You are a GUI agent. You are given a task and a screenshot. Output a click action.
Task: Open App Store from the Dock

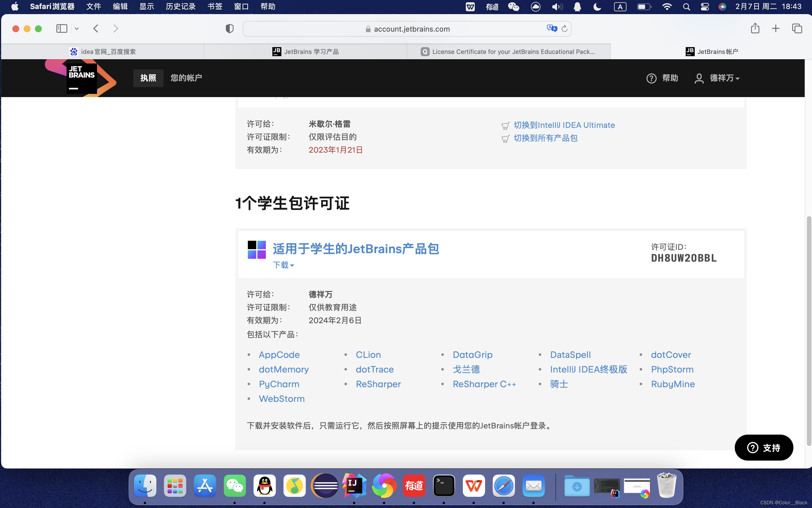(205, 485)
